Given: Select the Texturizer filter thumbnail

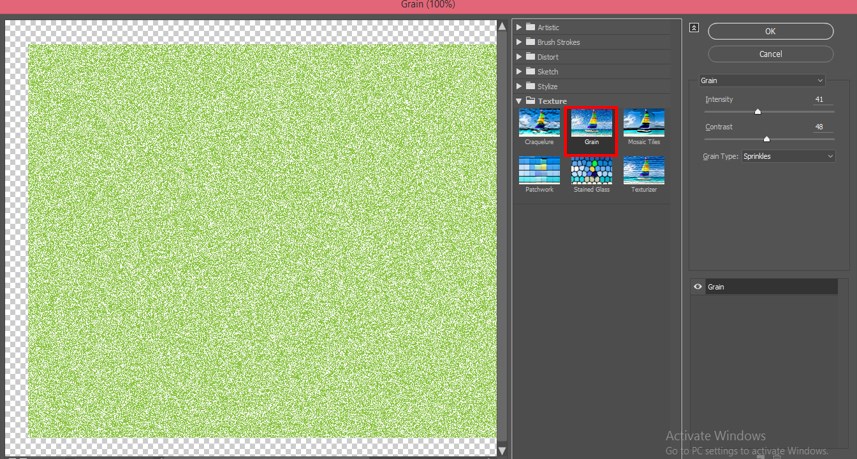Looking at the screenshot, I should [644, 170].
